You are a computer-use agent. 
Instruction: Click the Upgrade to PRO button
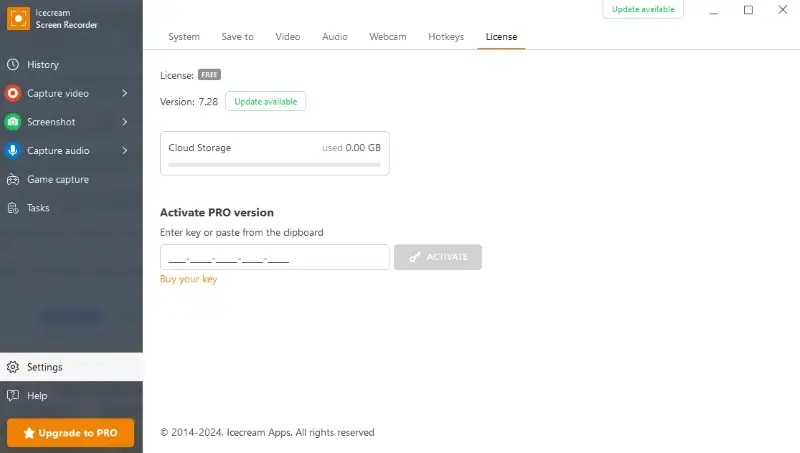coord(71,433)
